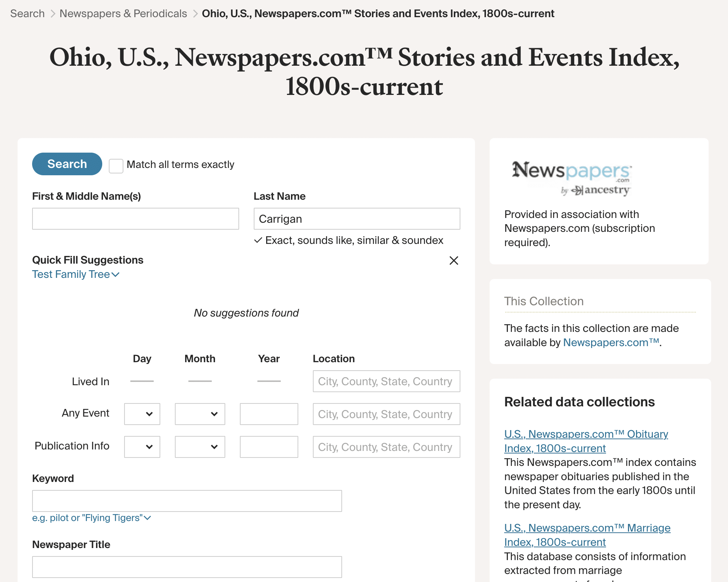The width and height of the screenshot is (728, 582).
Task: Click the Newspaper Title input field
Action: pos(187,567)
